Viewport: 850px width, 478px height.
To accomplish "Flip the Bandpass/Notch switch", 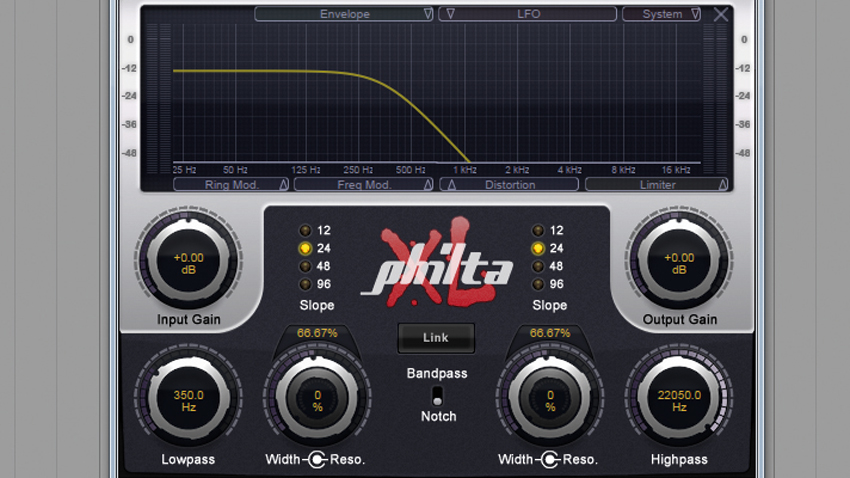I will 437,396.
